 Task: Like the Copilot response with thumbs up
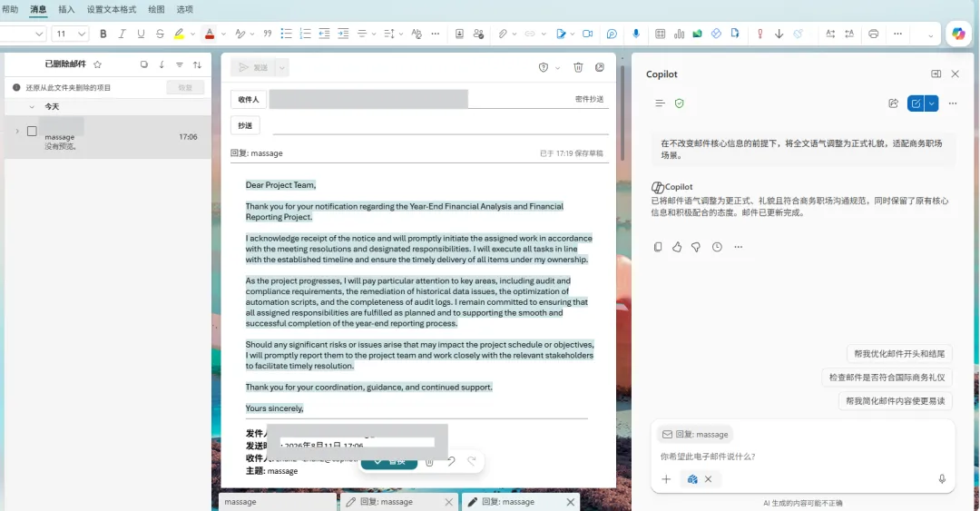click(x=677, y=247)
